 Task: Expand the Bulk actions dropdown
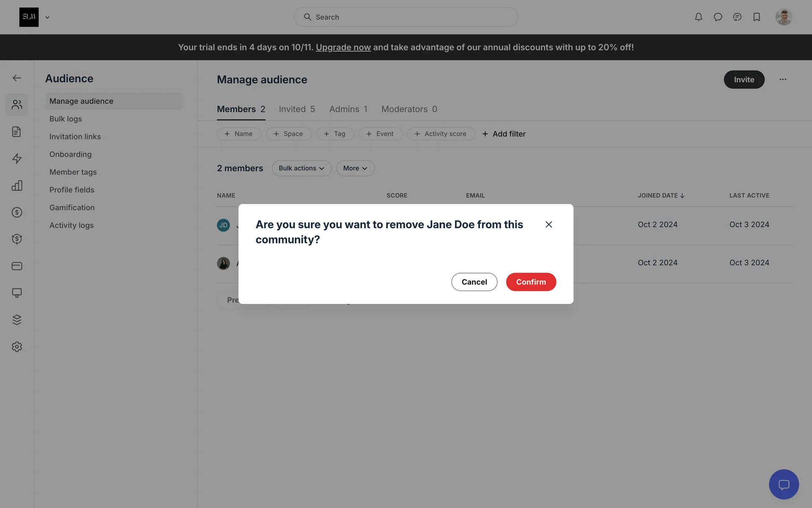click(x=302, y=168)
